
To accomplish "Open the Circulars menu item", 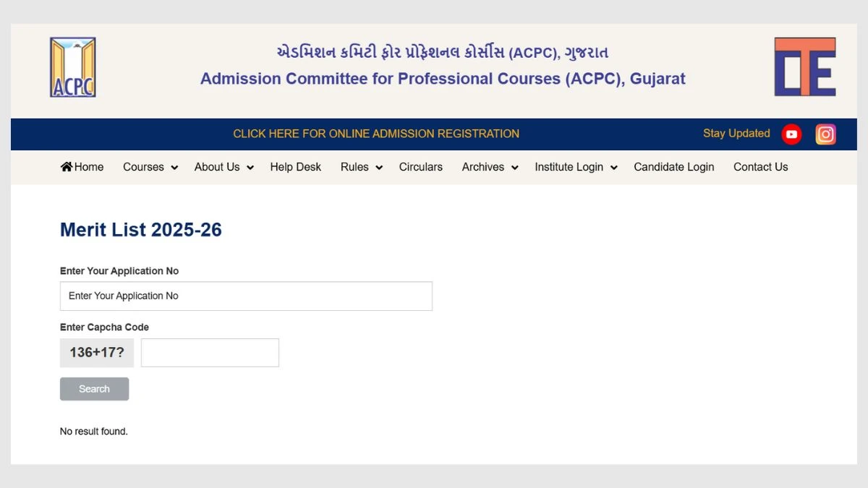I will (x=421, y=167).
